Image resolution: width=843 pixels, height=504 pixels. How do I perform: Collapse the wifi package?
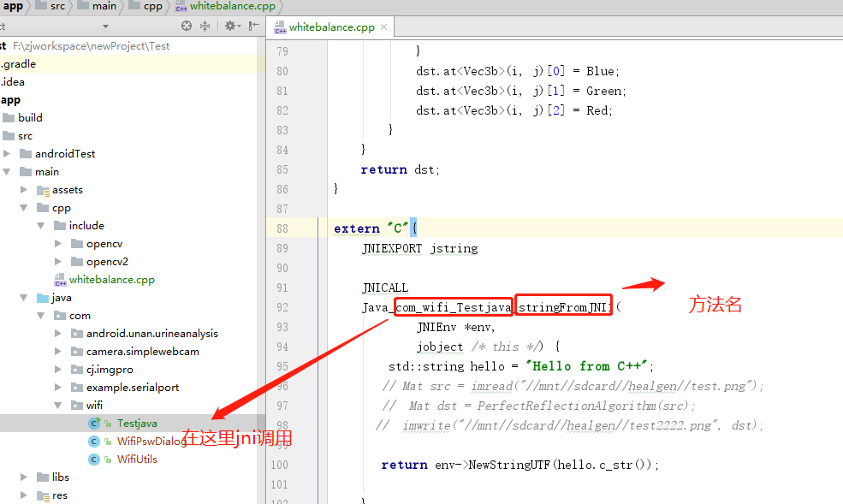(x=58, y=406)
